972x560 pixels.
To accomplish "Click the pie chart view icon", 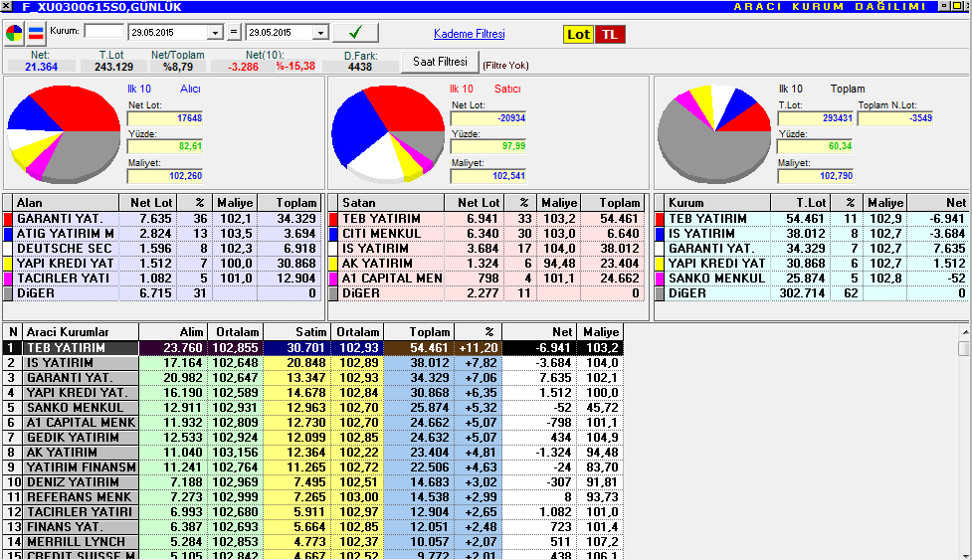I will 14,33.
